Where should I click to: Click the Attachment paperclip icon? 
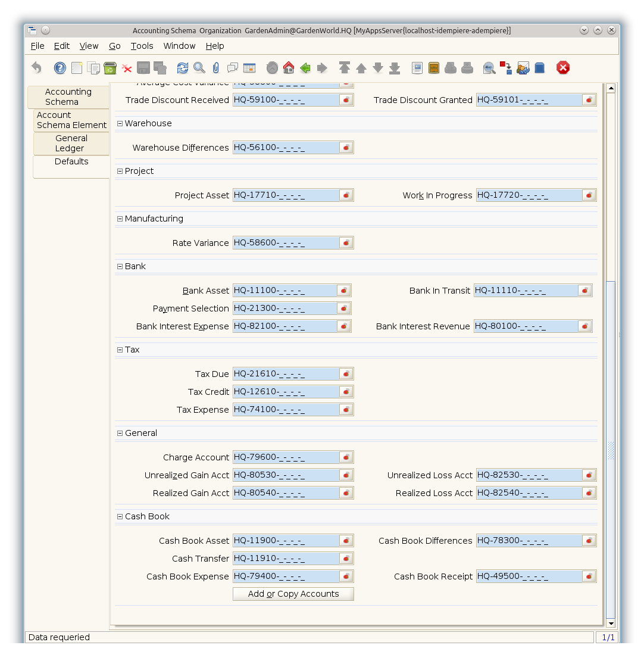[x=215, y=68]
